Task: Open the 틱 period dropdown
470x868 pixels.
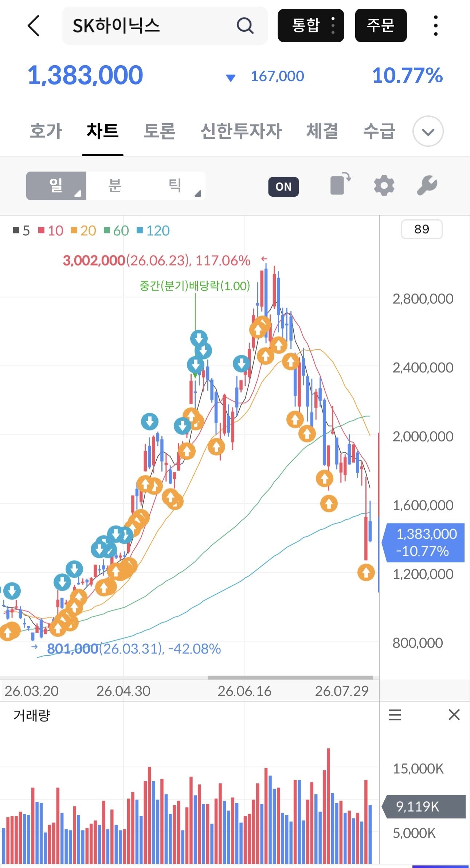Action: coord(175,185)
